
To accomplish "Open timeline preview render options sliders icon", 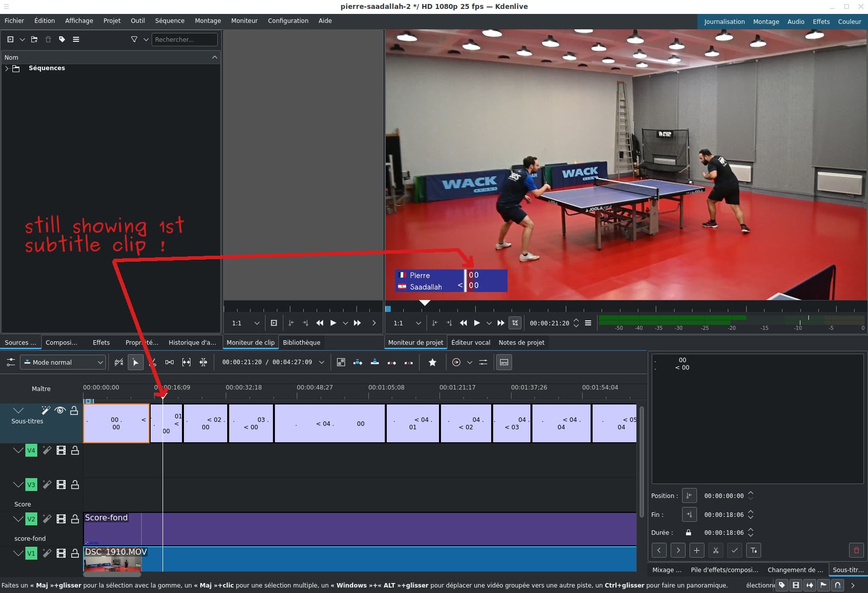I will [x=483, y=362].
